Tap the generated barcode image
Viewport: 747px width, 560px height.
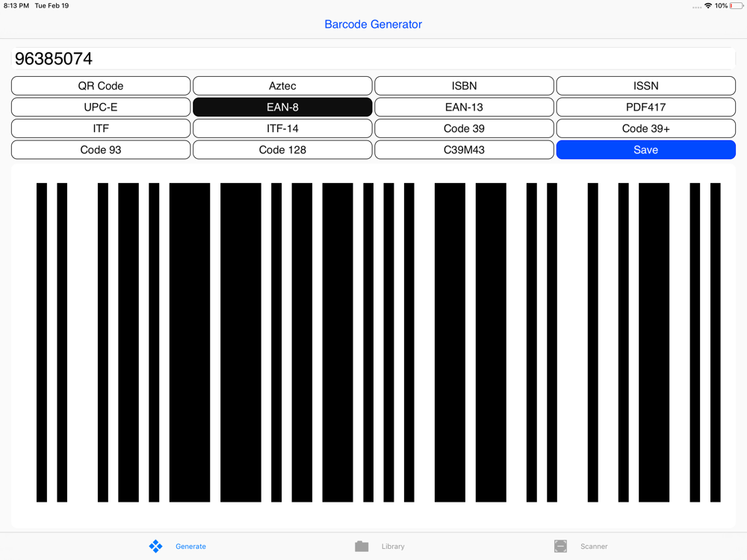[x=378, y=343]
